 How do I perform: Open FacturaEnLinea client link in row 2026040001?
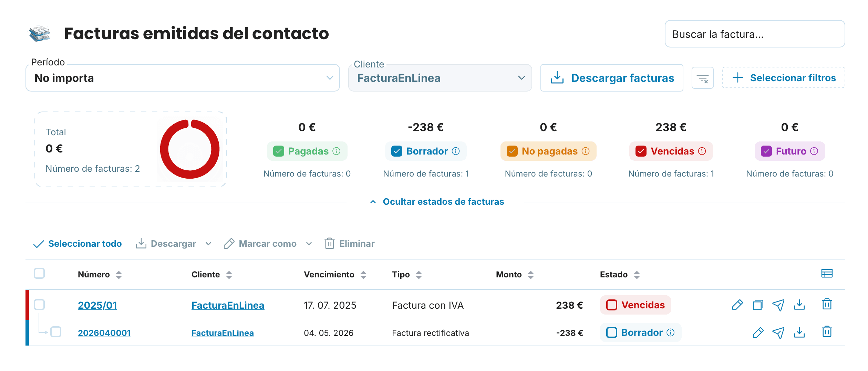point(223,333)
